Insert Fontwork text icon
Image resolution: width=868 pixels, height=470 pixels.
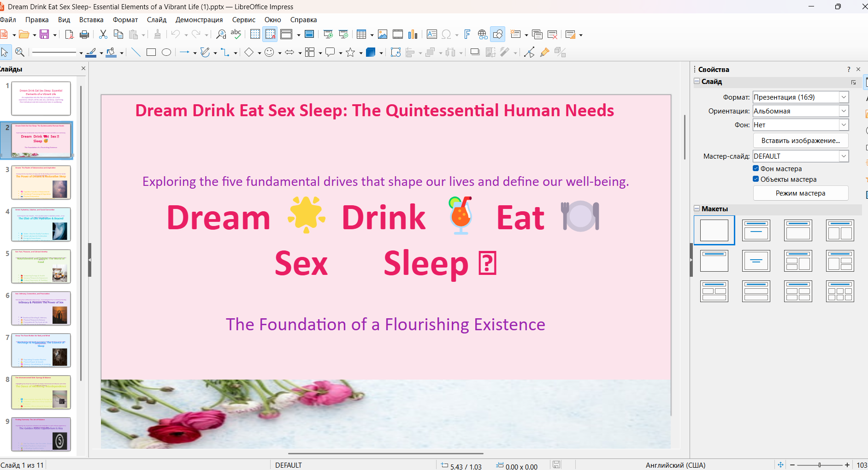467,35
